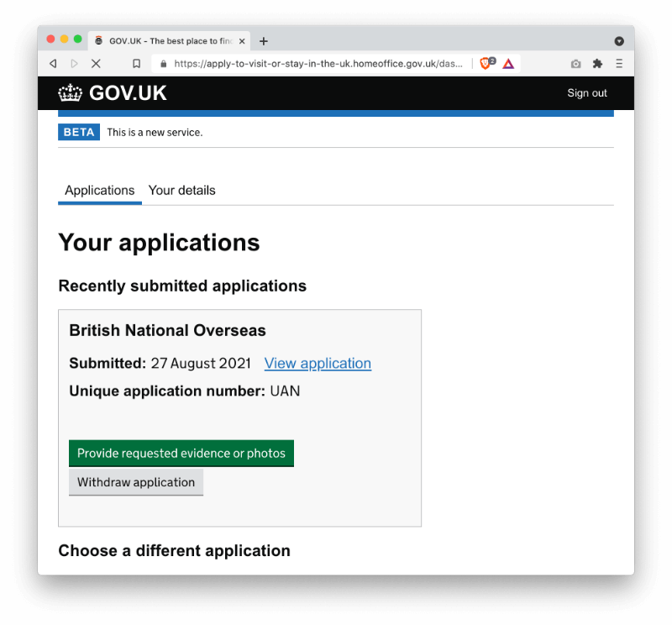Click the macOS green fullscreen window button
Viewport: 672px width, 625px height.
(77, 39)
